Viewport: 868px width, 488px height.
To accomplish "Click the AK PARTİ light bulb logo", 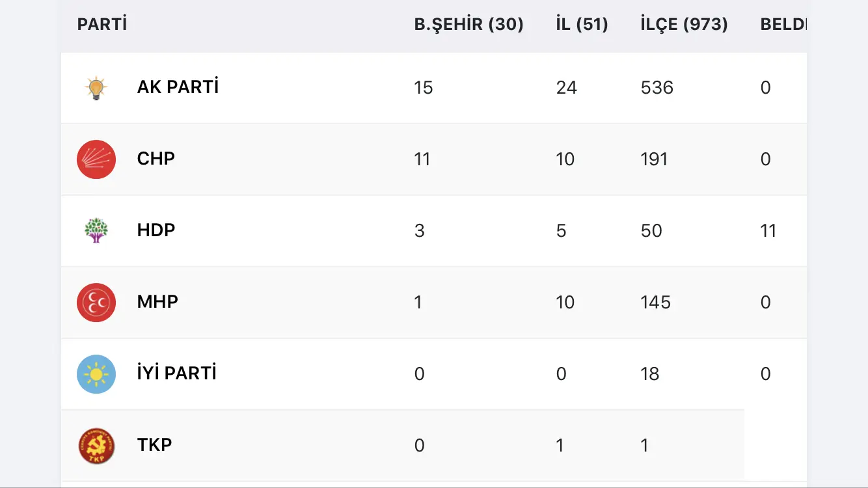I will (96, 88).
